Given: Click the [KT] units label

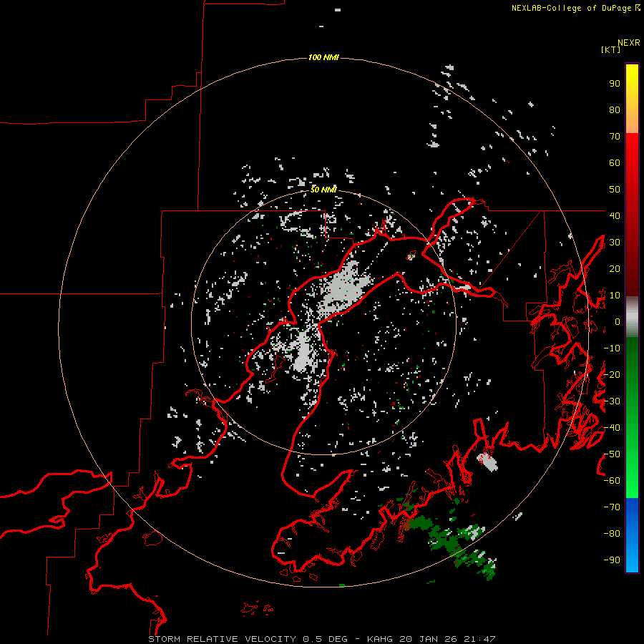Looking at the screenshot, I should pos(611,49).
